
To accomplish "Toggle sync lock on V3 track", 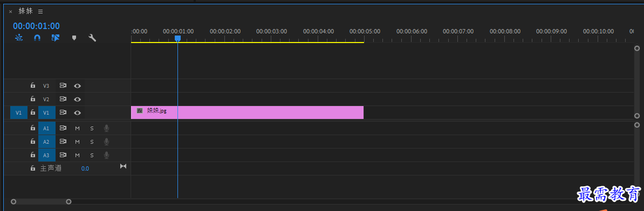I will click(63, 86).
